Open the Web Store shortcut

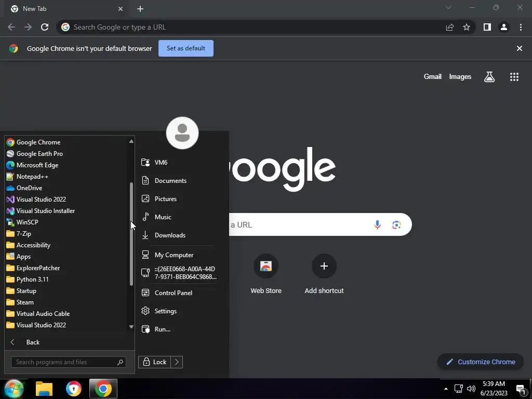[x=266, y=274]
